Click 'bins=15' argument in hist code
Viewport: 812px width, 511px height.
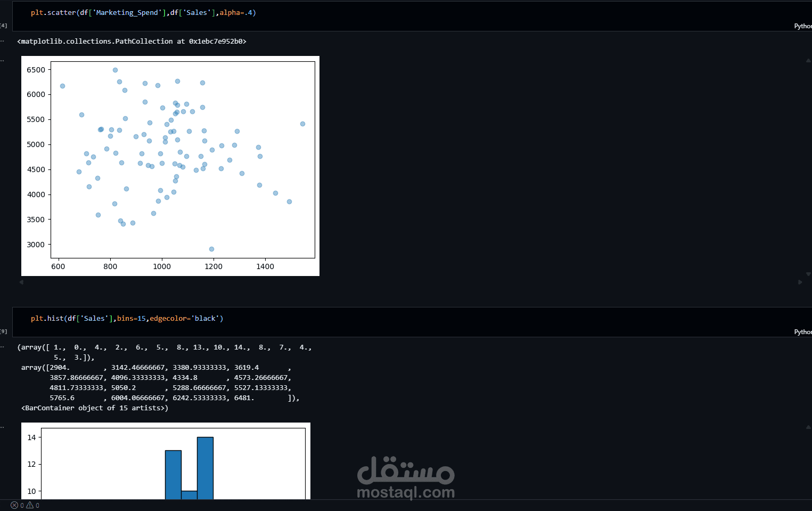coord(132,319)
